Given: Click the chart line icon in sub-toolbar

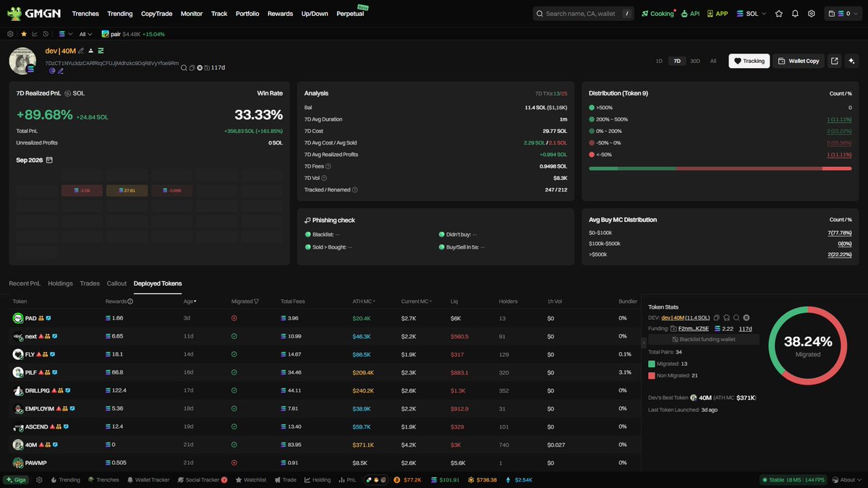Looking at the screenshot, I should click(35, 34).
